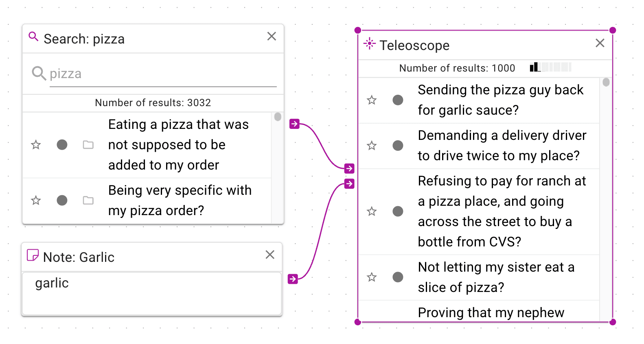Open 'Not letting my sister eat a slice' result
Viewport: 644px width, 344px height.
click(496, 277)
